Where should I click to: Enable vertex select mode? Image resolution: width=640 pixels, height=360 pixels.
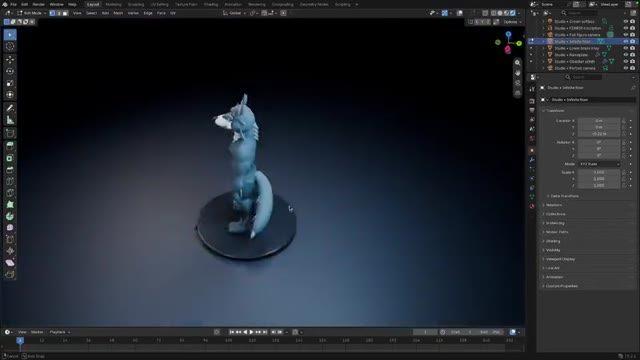[52, 13]
